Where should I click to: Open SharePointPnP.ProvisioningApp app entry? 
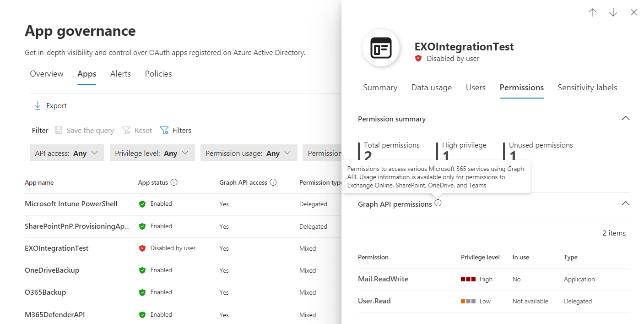coord(77,226)
